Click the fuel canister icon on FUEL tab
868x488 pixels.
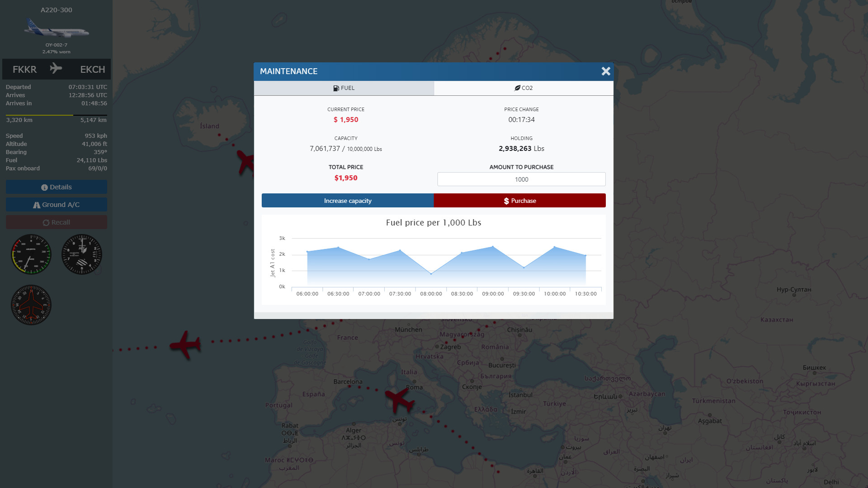click(x=335, y=88)
